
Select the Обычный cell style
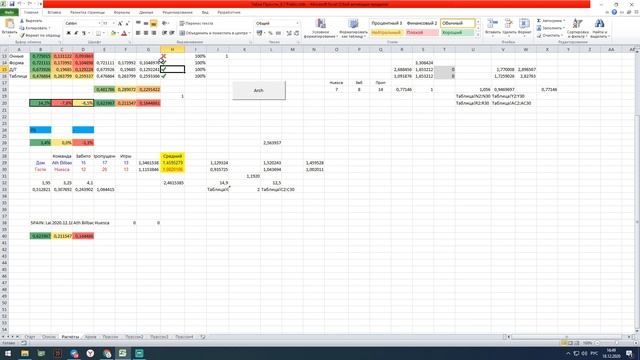457,23
